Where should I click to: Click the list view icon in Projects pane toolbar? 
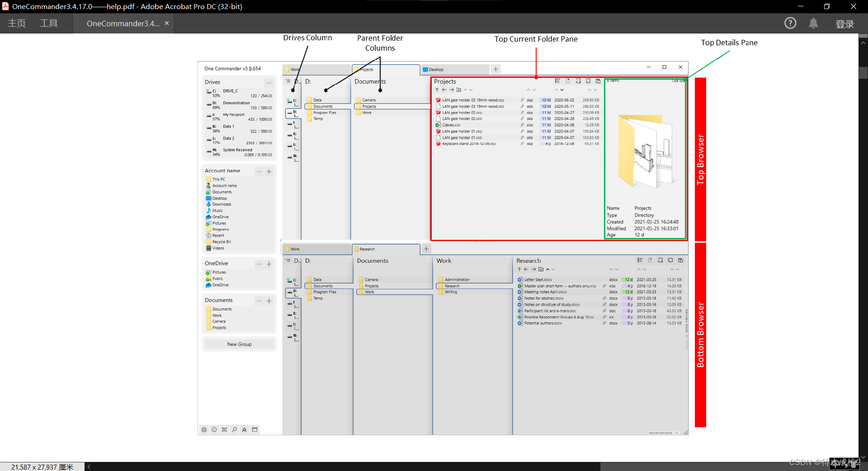[x=558, y=81]
